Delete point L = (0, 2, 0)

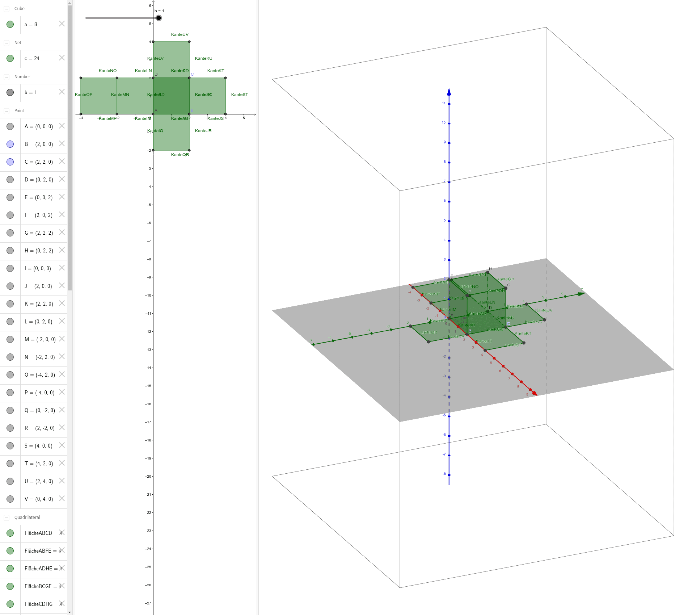[x=62, y=321]
